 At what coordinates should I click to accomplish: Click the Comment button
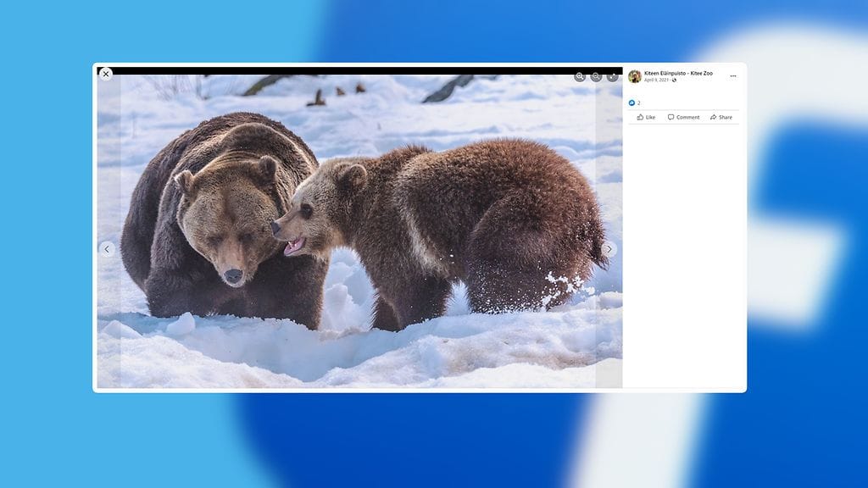(683, 117)
